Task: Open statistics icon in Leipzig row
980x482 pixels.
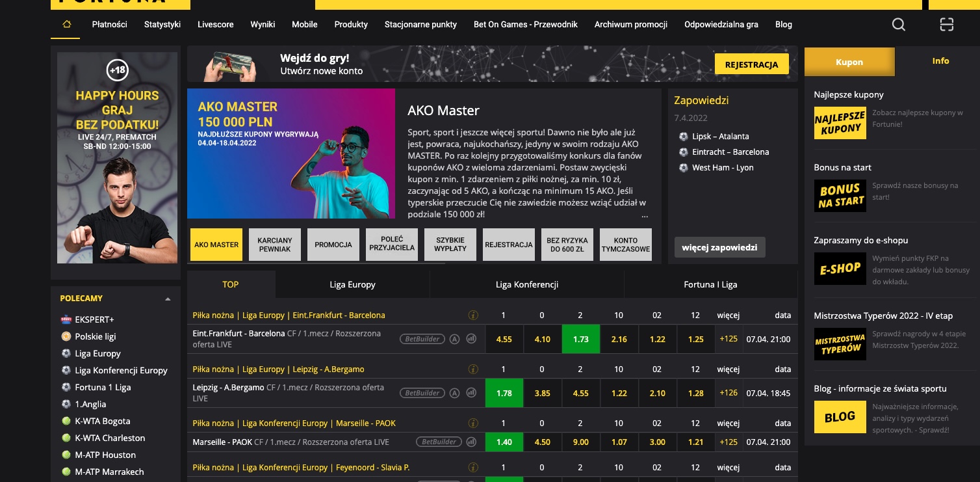Action: tap(472, 393)
